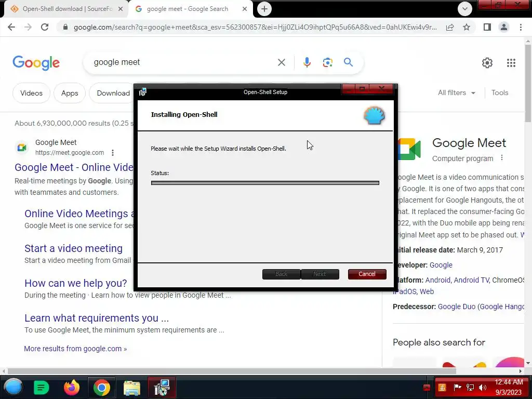
Task: Click the Open-Shell shell logo
Action: (x=375, y=115)
